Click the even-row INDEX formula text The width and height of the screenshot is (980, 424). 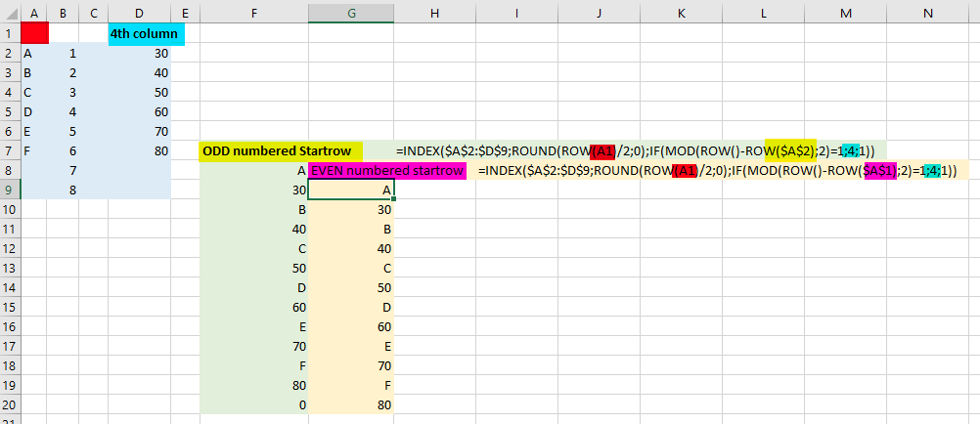point(718,170)
